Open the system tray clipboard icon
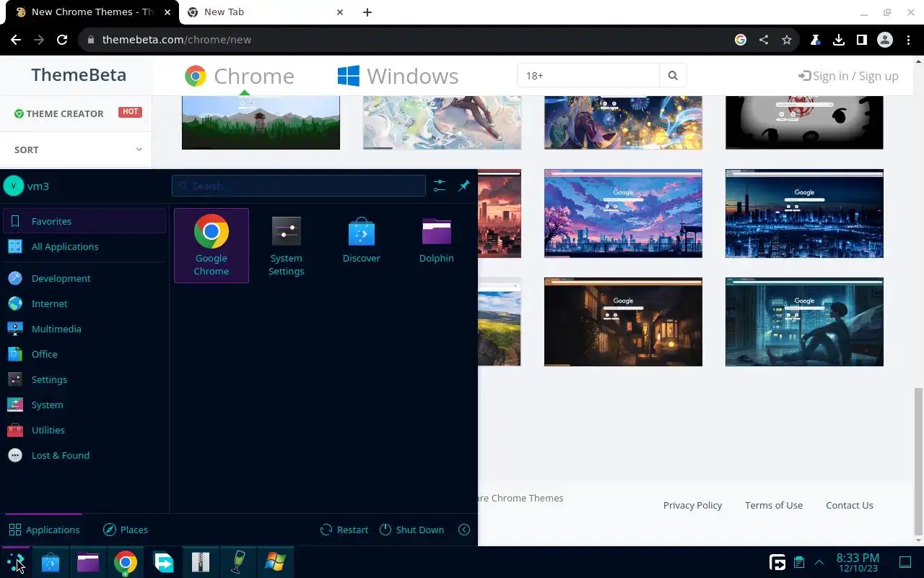The width and height of the screenshot is (924, 578). click(x=799, y=562)
